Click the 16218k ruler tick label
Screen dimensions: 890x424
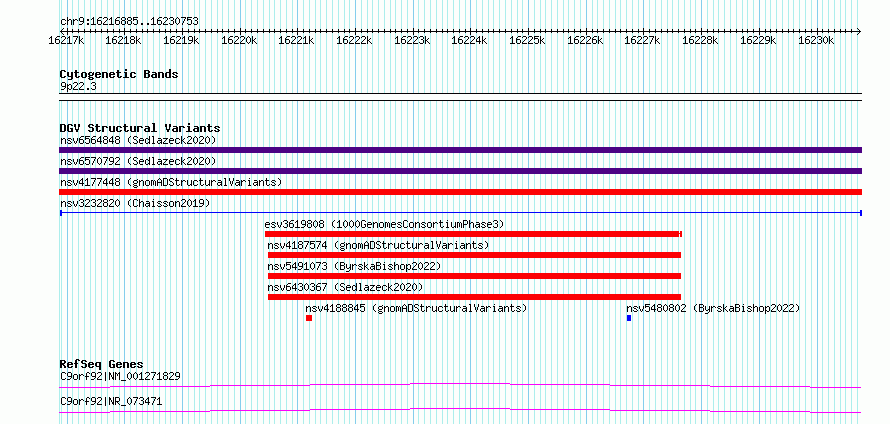123,41
